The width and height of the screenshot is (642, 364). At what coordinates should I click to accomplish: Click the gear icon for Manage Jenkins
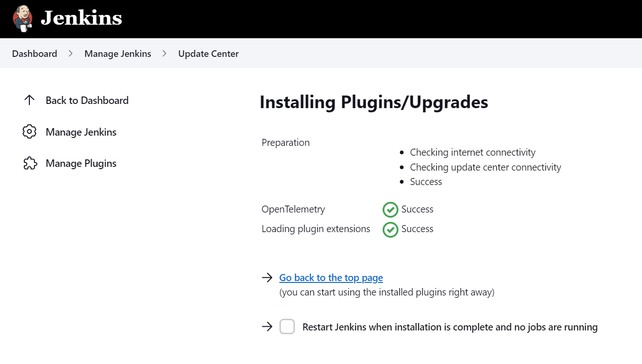pyautogui.click(x=29, y=132)
